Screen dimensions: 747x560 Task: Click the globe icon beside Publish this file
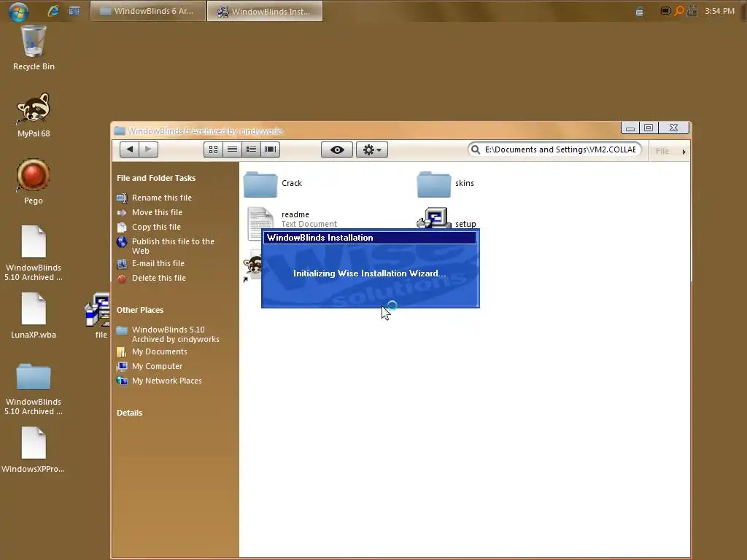click(x=122, y=242)
